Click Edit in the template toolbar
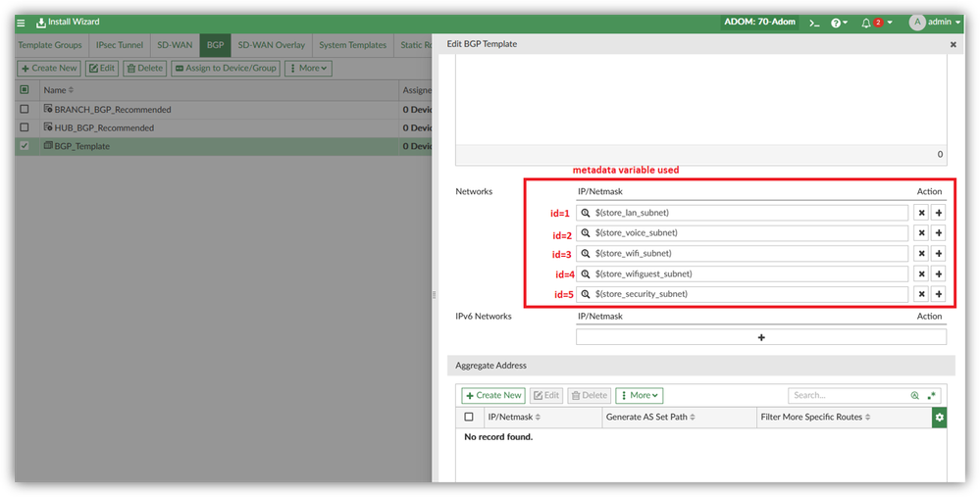The height and width of the screenshot is (497, 980). pos(102,68)
